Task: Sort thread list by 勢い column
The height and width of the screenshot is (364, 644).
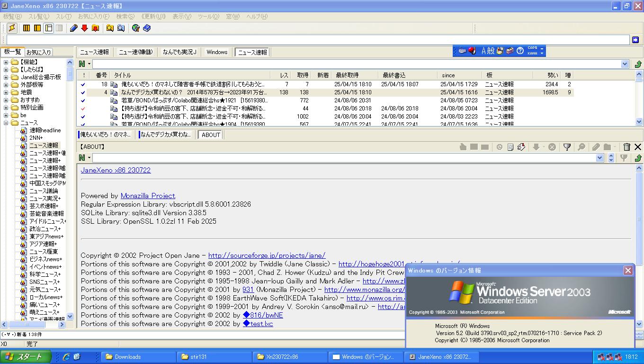Action: [x=547, y=75]
